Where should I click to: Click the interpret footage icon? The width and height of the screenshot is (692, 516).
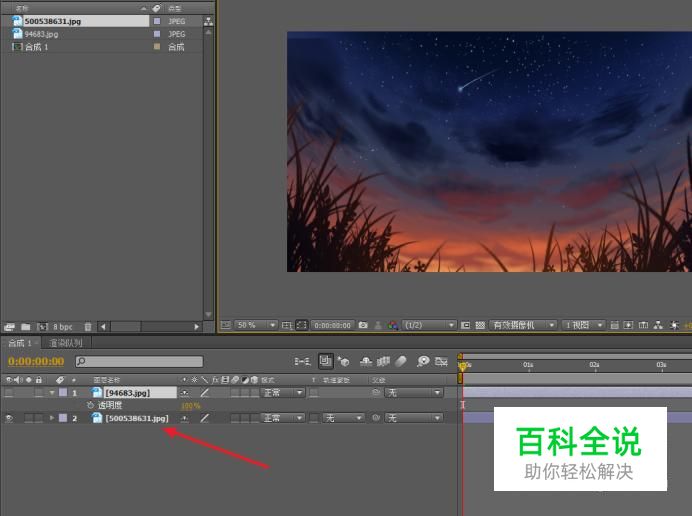pyautogui.click(x=9, y=327)
